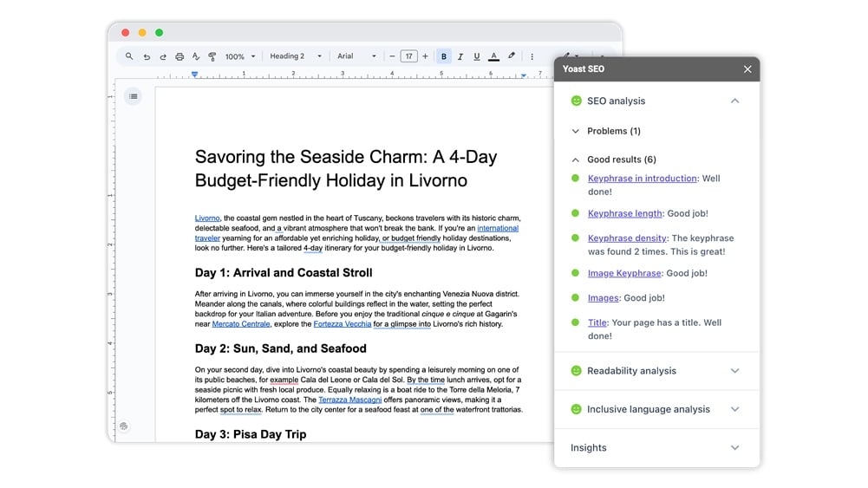Viewport: 868px width, 488px height.
Task: Undo the last action
Action: click(147, 56)
